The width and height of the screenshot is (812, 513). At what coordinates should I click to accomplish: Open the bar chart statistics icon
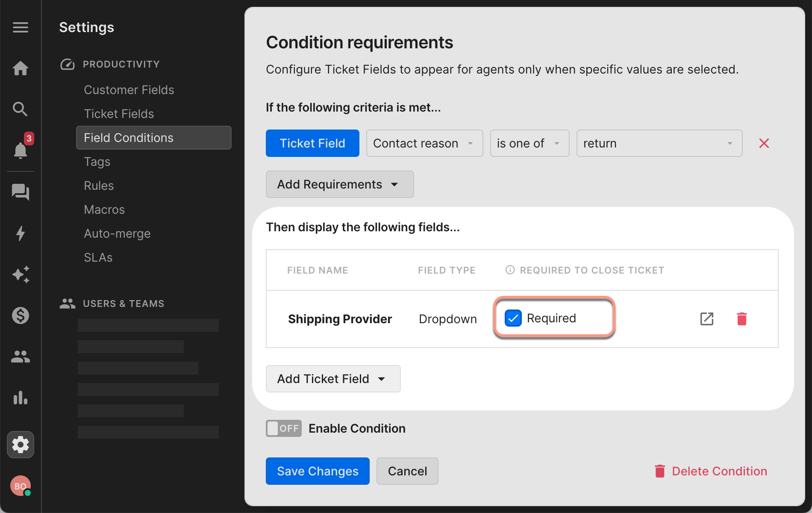(x=20, y=398)
